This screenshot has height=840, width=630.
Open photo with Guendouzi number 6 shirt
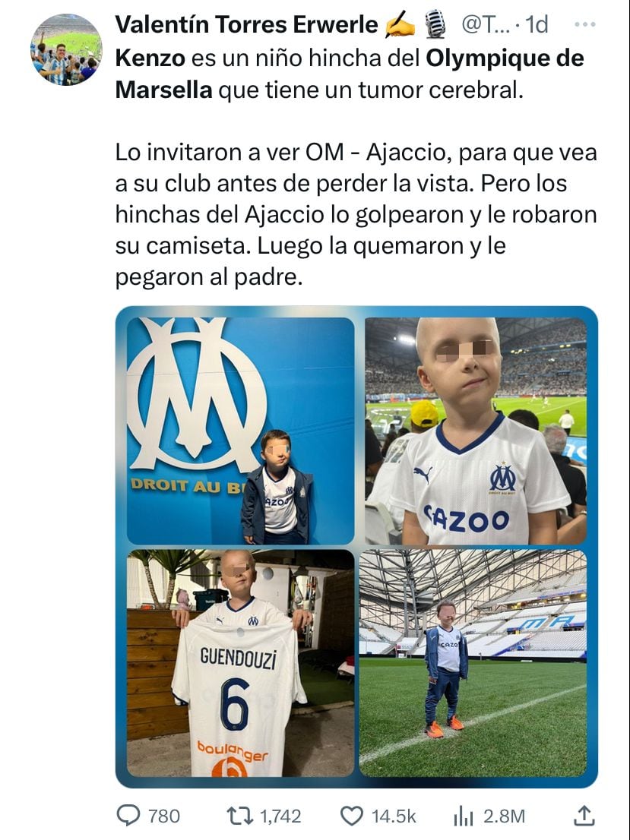click(x=240, y=663)
